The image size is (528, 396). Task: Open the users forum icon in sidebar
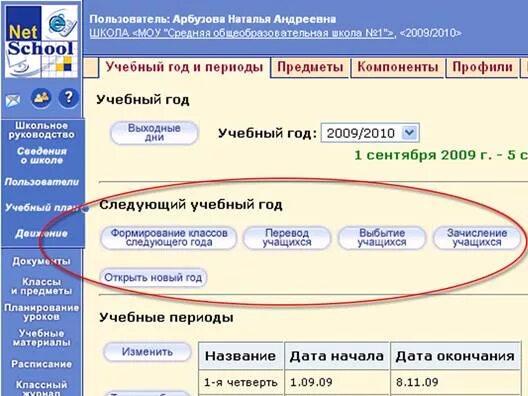coord(41,98)
